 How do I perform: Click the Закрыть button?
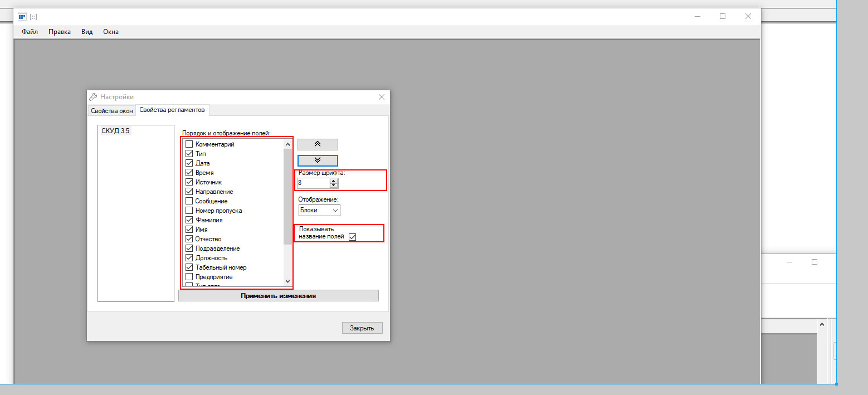[362, 328]
